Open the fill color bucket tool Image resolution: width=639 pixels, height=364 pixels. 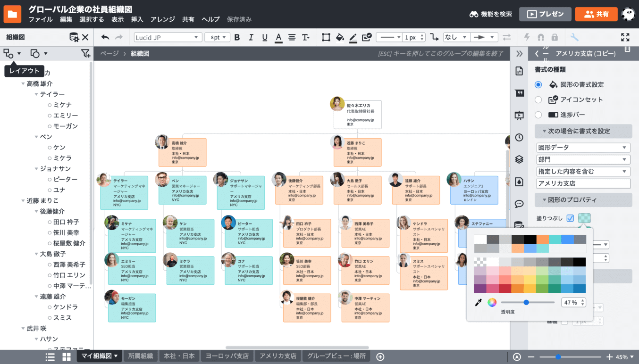pyautogui.click(x=339, y=37)
